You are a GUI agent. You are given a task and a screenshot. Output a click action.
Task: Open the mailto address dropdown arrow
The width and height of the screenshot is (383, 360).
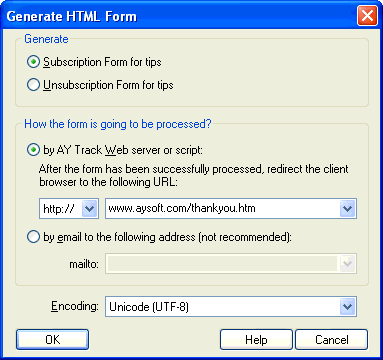tap(347, 264)
